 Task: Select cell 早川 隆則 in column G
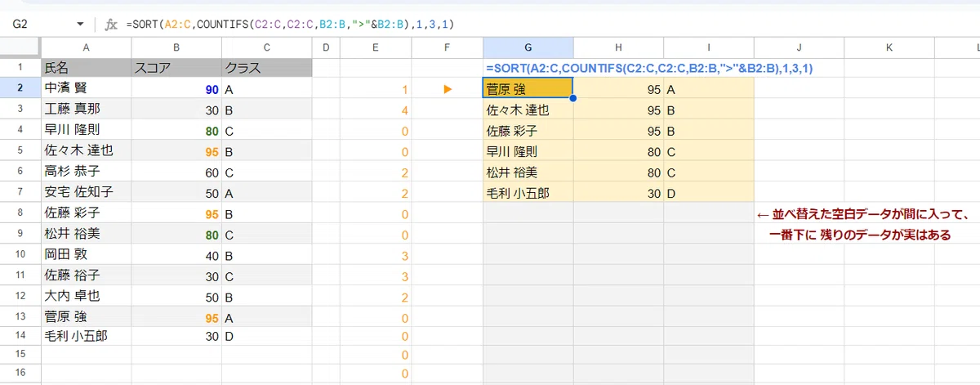[x=528, y=151]
